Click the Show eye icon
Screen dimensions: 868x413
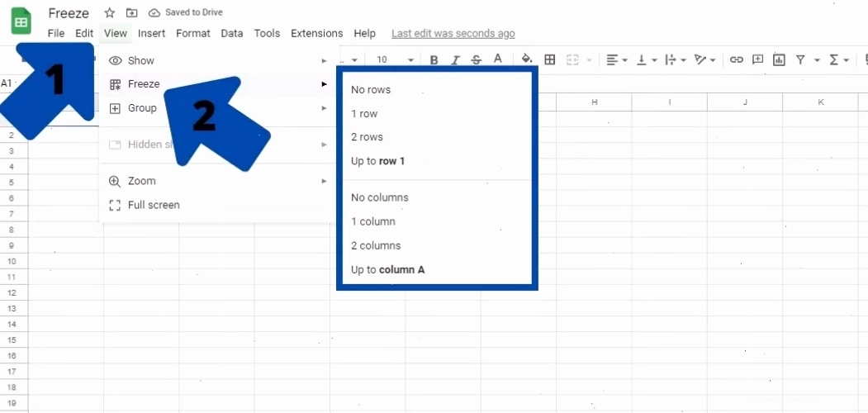115,60
